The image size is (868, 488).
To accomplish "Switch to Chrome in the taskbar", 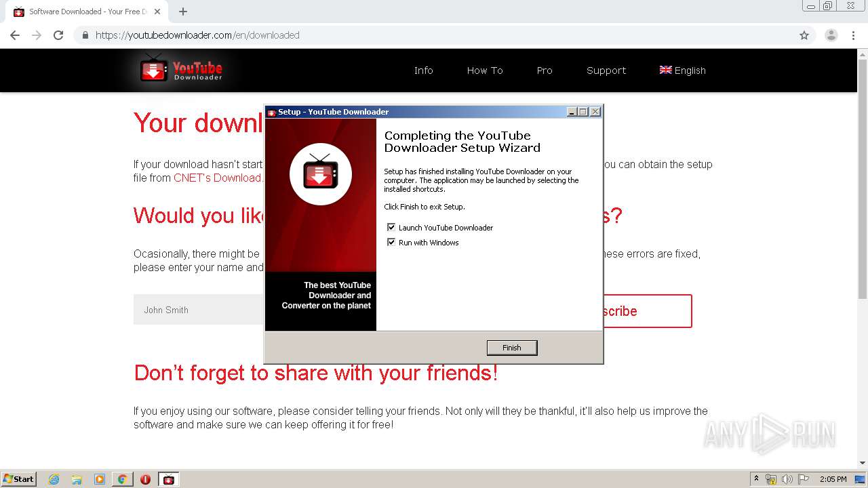I will coord(123,479).
